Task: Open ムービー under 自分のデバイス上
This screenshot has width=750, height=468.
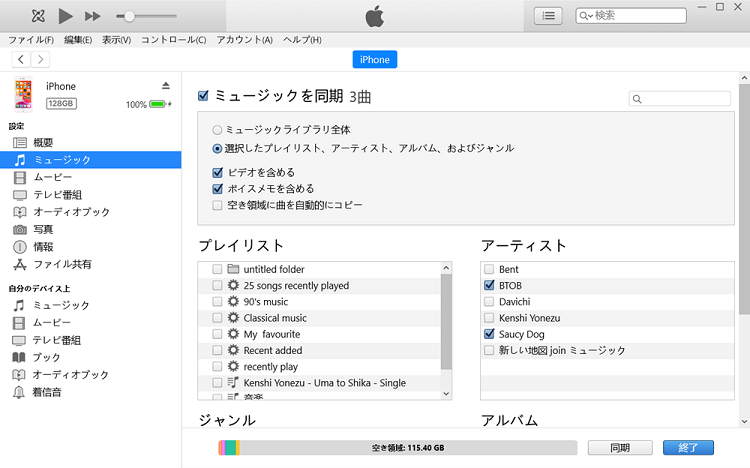Action: click(x=90, y=323)
